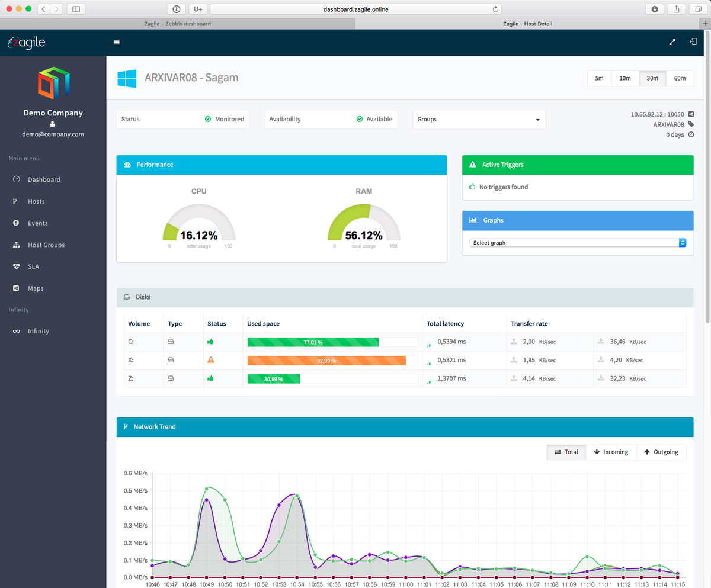Set time range to 10m
This screenshot has height=588, width=711.
[625, 78]
